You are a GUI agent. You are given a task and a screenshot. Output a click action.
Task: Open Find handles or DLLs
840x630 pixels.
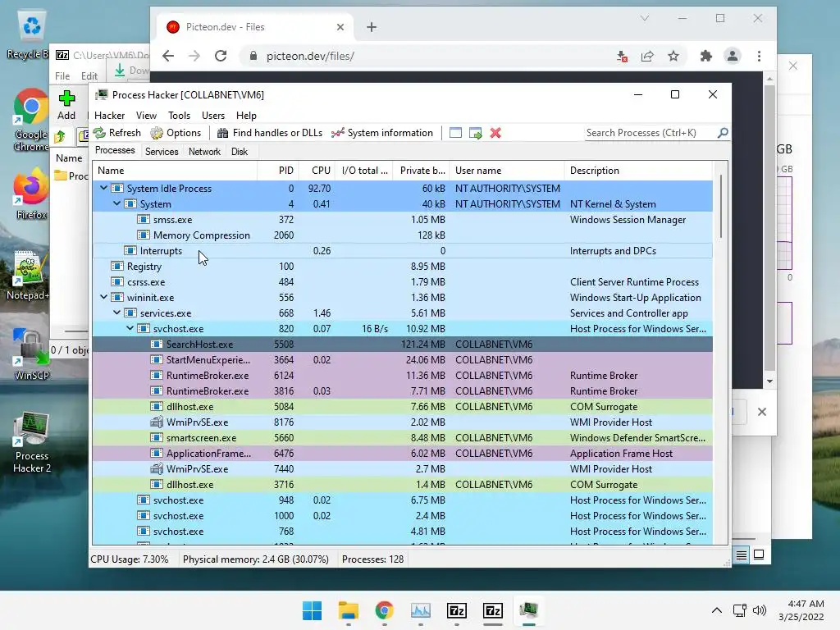269,133
